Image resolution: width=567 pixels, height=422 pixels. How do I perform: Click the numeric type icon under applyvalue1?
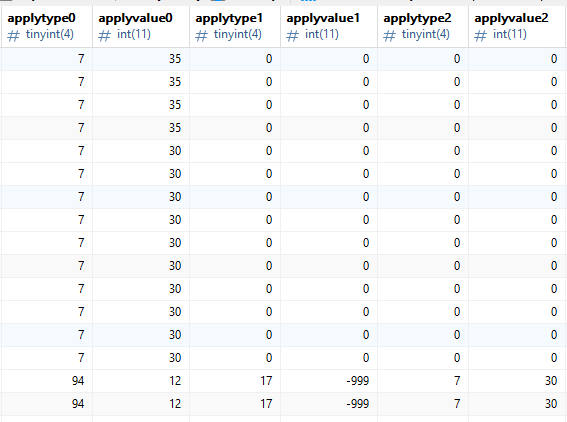click(x=293, y=36)
